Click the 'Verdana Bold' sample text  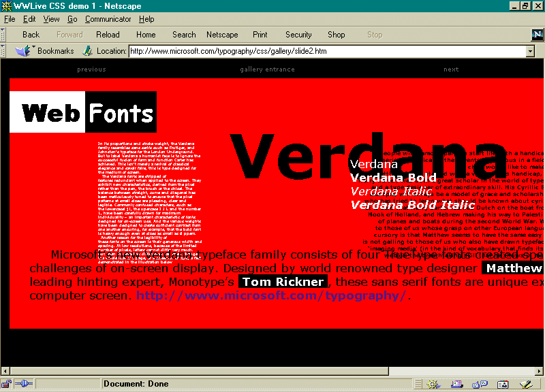coord(393,178)
